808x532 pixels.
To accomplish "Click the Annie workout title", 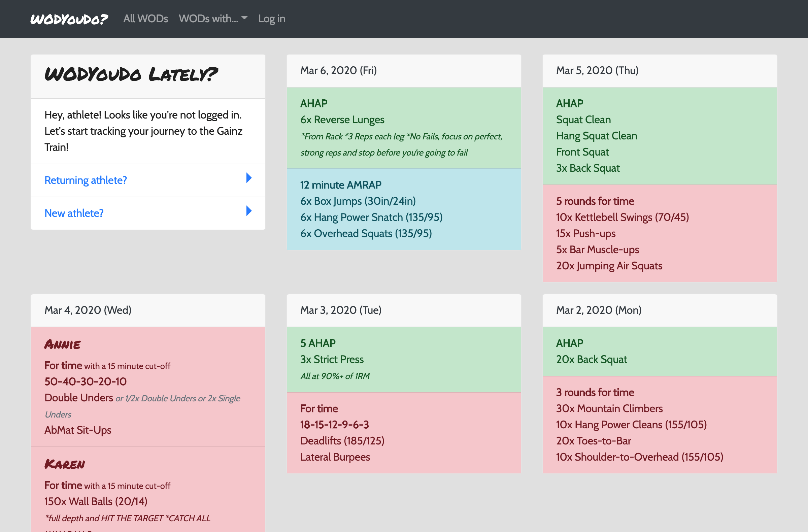I will coord(63,344).
